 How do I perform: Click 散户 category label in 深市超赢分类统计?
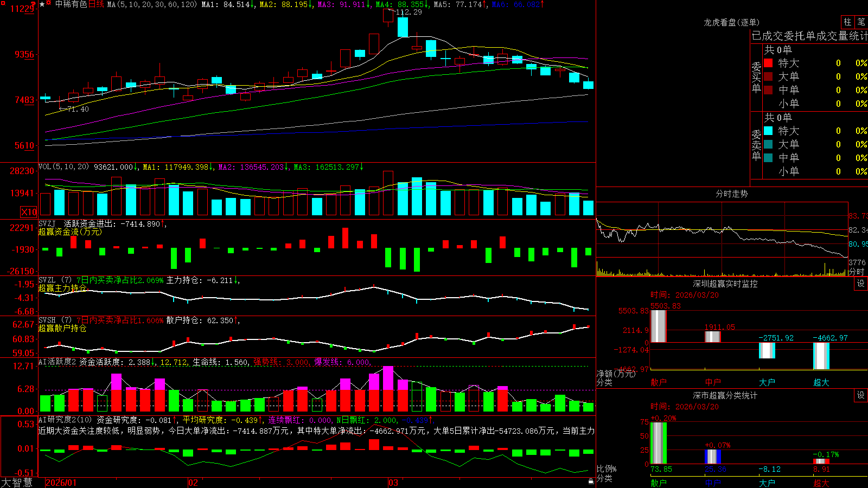click(658, 483)
